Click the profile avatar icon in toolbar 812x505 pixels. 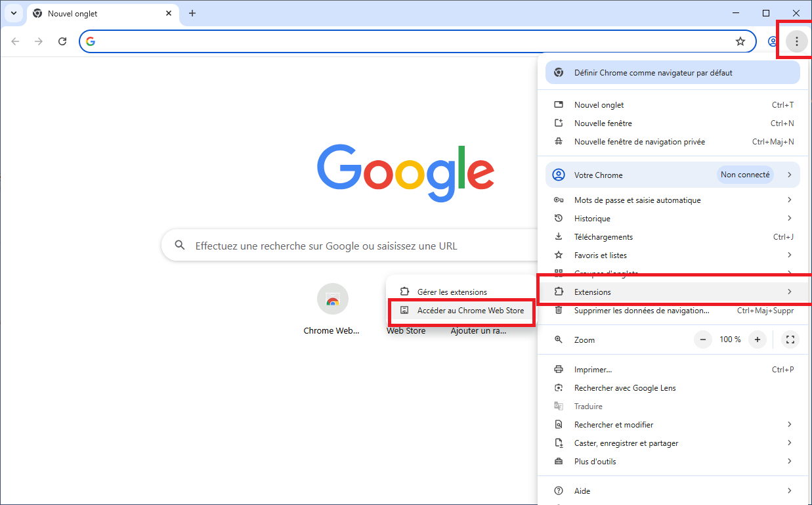pyautogui.click(x=772, y=41)
